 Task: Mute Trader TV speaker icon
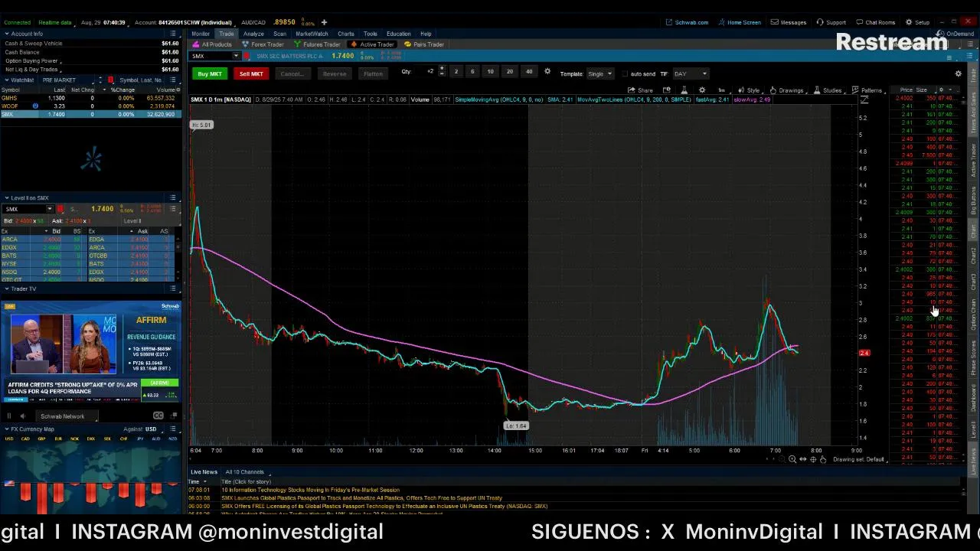coord(22,416)
